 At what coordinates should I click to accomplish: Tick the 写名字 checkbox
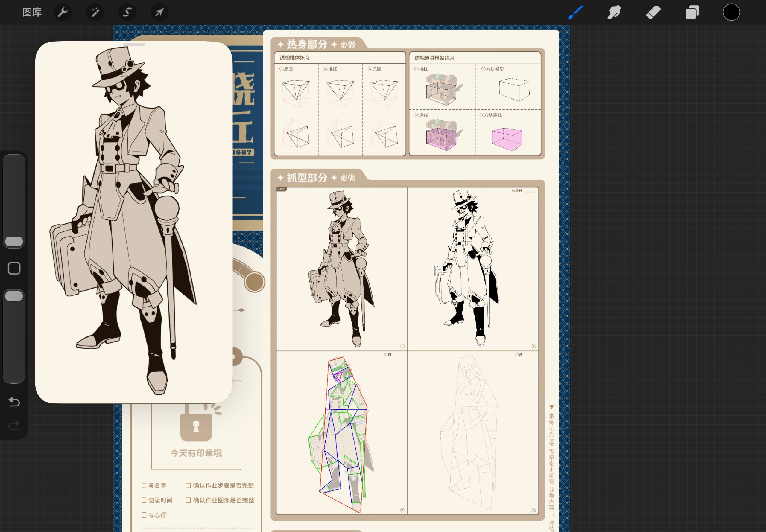pos(144,485)
